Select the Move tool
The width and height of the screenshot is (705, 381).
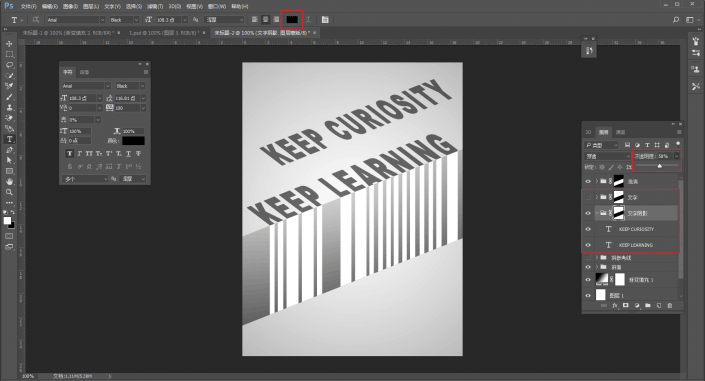[x=9, y=44]
